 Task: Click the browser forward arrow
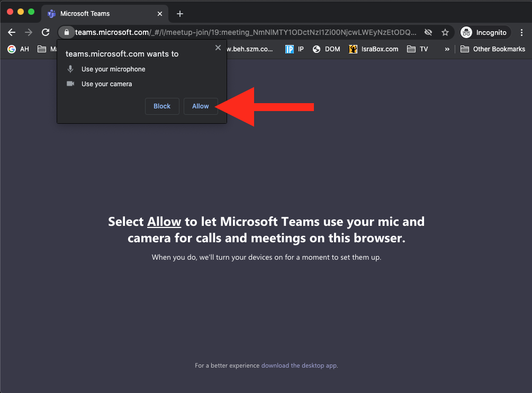click(x=29, y=32)
